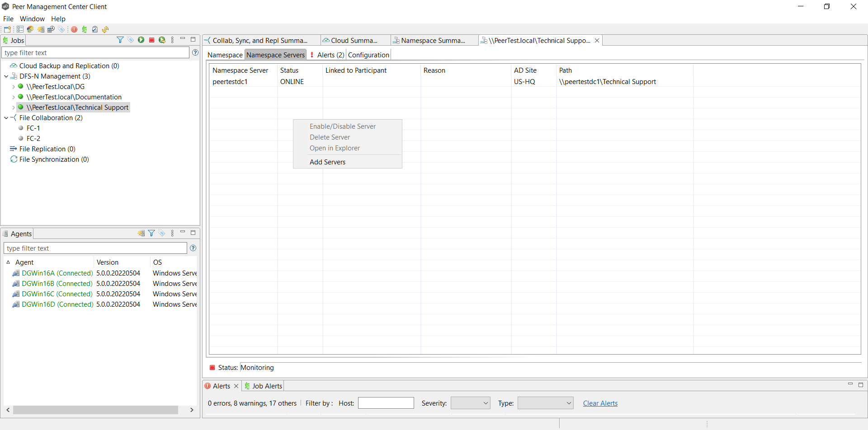Minimize the Agents panel
This screenshot has width=868, height=430.
[x=183, y=233]
